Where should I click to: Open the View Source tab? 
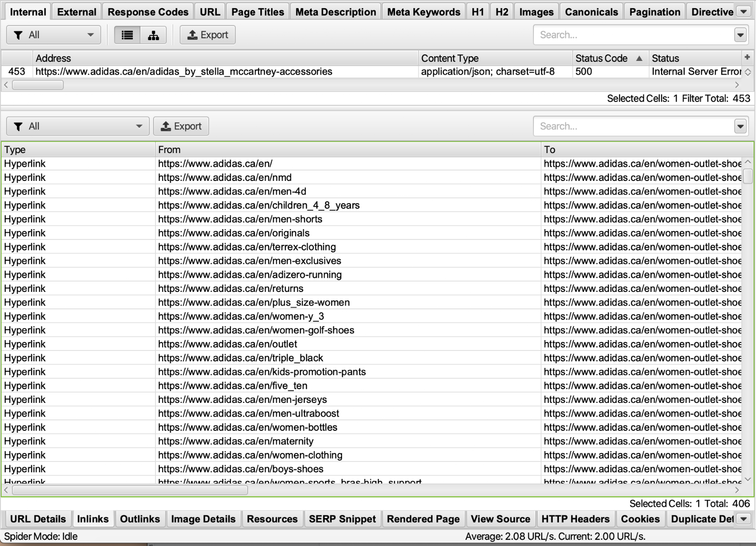click(500, 519)
